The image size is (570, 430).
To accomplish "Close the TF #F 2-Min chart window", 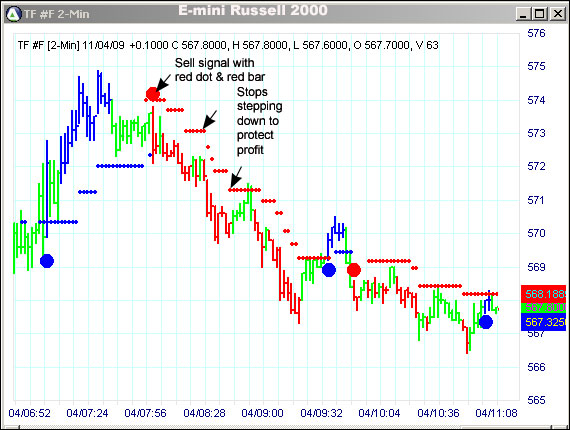I will coord(558,14).
